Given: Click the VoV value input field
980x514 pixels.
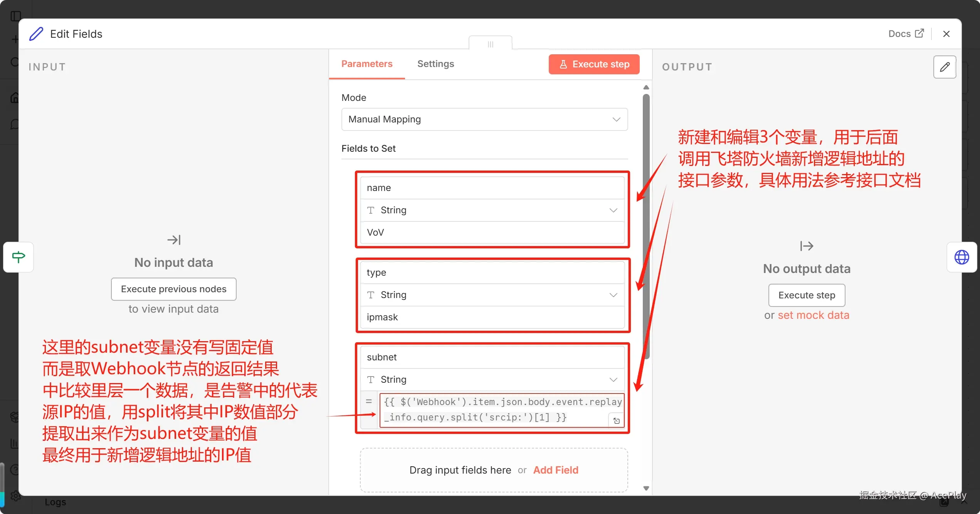Looking at the screenshot, I should [492, 233].
